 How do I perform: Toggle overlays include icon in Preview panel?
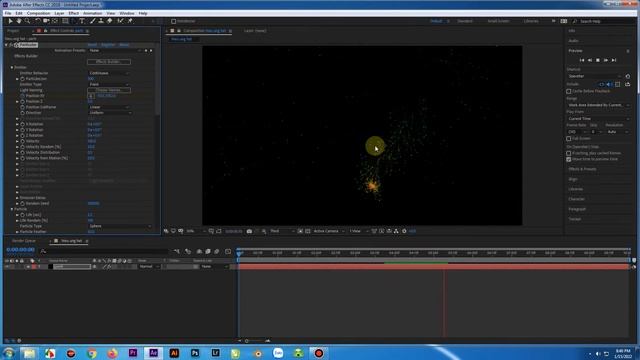pyautogui.click(x=618, y=84)
